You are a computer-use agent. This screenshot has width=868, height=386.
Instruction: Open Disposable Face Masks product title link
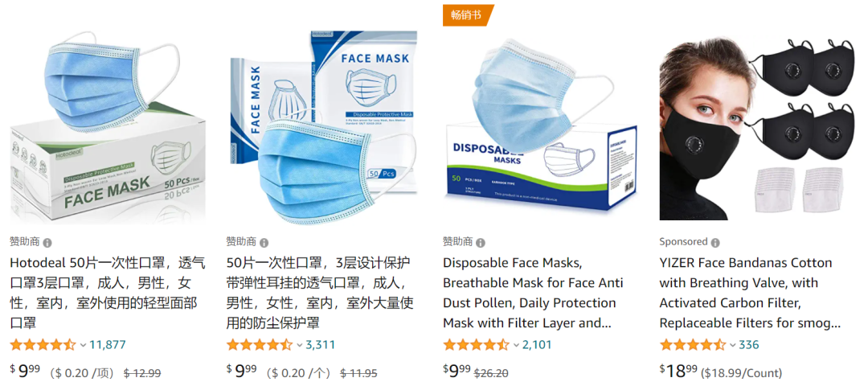click(533, 293)
